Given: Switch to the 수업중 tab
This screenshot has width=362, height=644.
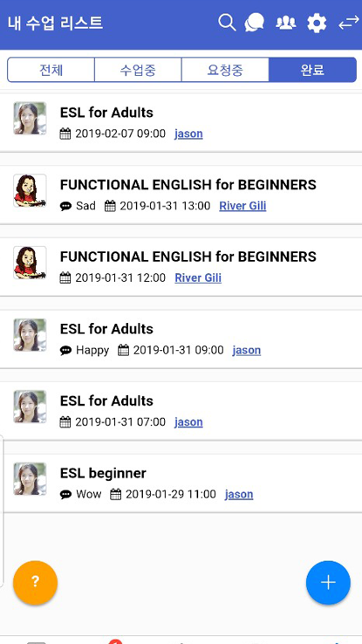Looking at the screenshot, I should pyautogui.click(x=138, y=70).
